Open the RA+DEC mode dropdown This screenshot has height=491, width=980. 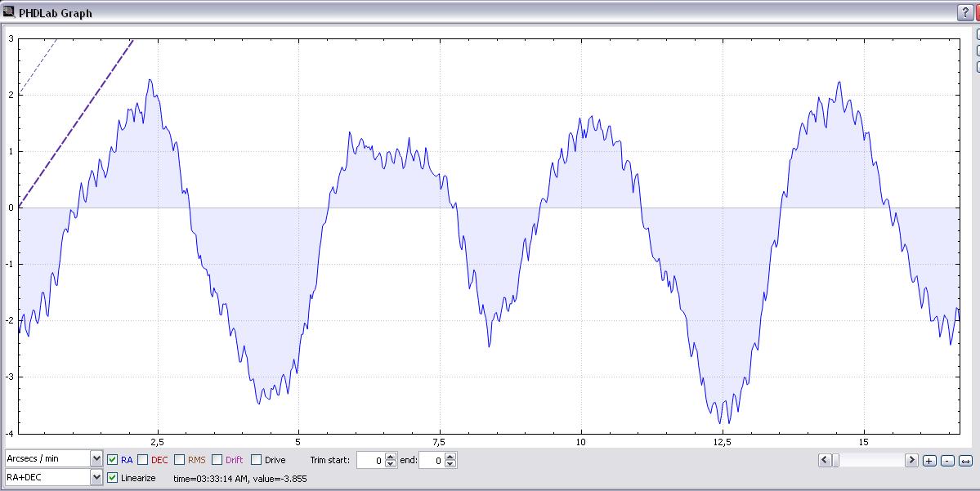pyautogui.click(x=54, y=477)
